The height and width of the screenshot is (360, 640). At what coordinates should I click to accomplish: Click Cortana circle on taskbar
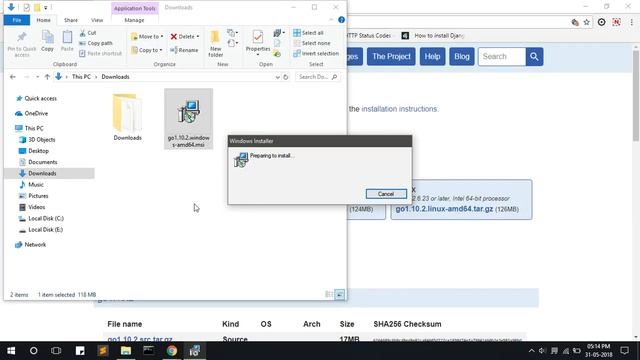pos(33,351)
